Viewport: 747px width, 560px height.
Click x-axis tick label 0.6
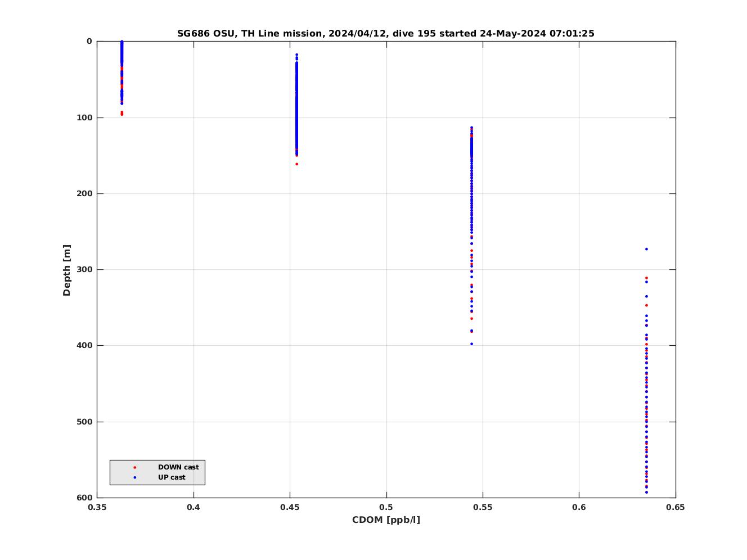coord(579,507)
